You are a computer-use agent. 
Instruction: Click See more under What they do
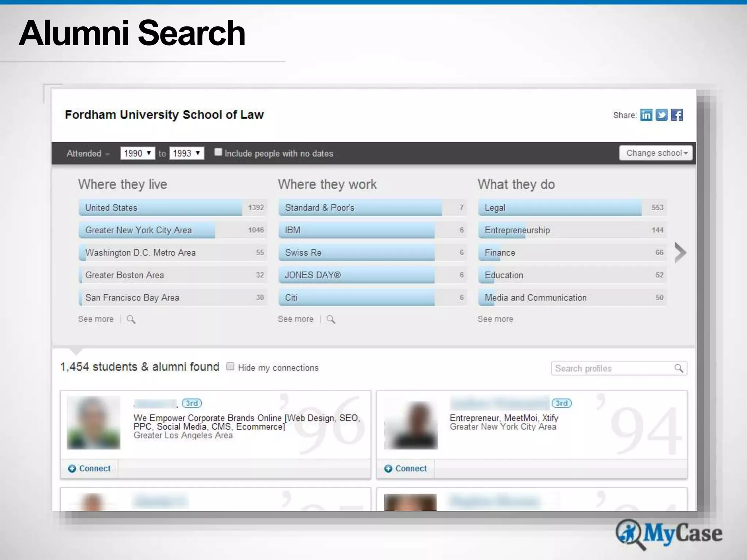(495, 319)
